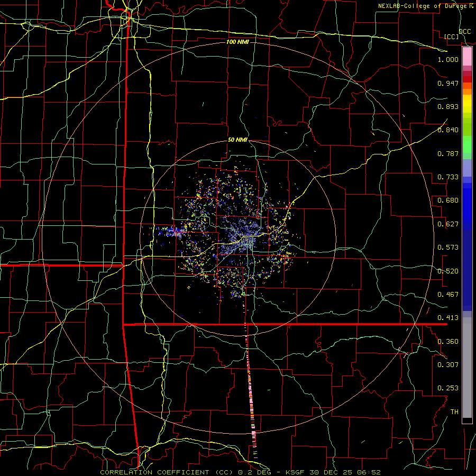Click the gray segment of the color bar
The width and height of the screenshot is (476, 476).
[x=467, y=368]
